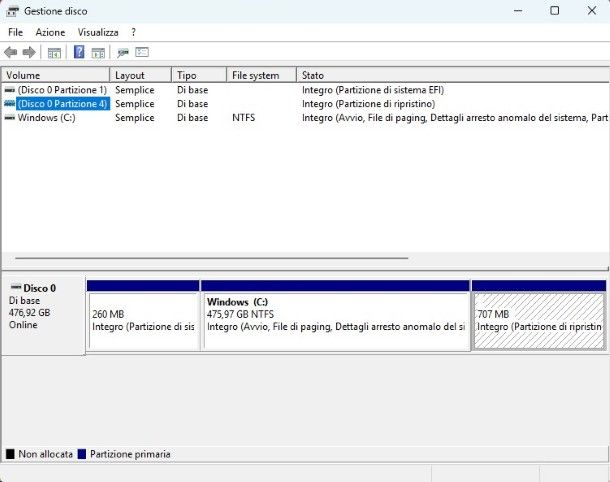Open the Azione menu
This screenshot has width=610, height=482.
pyautogui.click(x=50, y=32)
